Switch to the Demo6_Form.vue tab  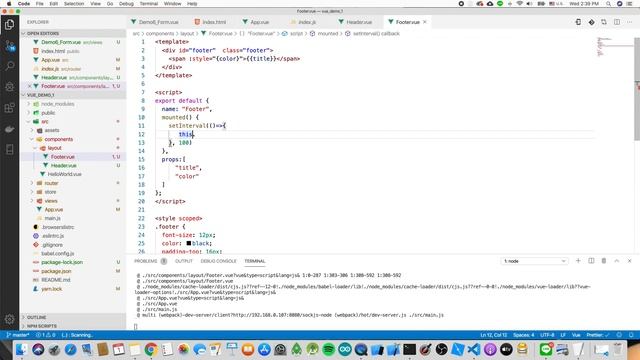click(x=158, y=22)
